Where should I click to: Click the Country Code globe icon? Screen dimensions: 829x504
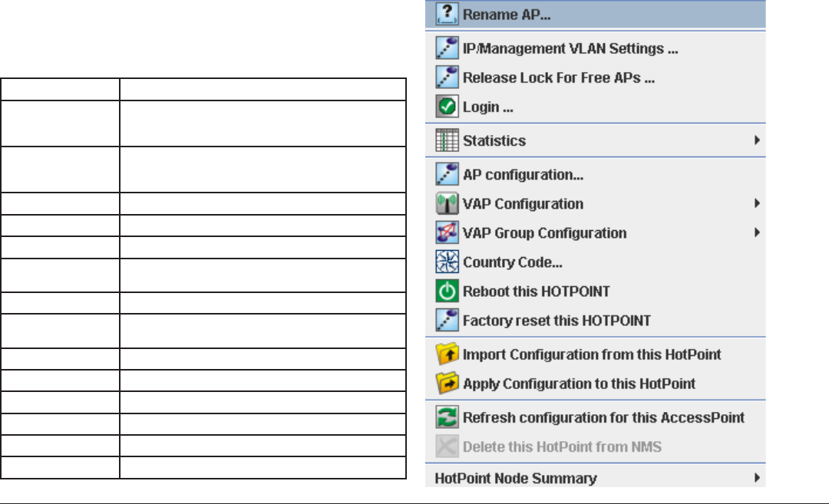[x=447, y=262]
